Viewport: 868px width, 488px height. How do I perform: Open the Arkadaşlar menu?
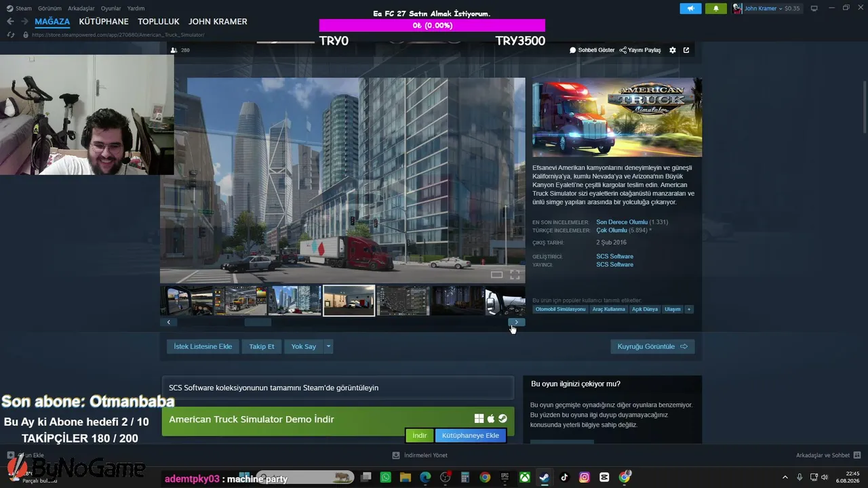coord(81,8)
